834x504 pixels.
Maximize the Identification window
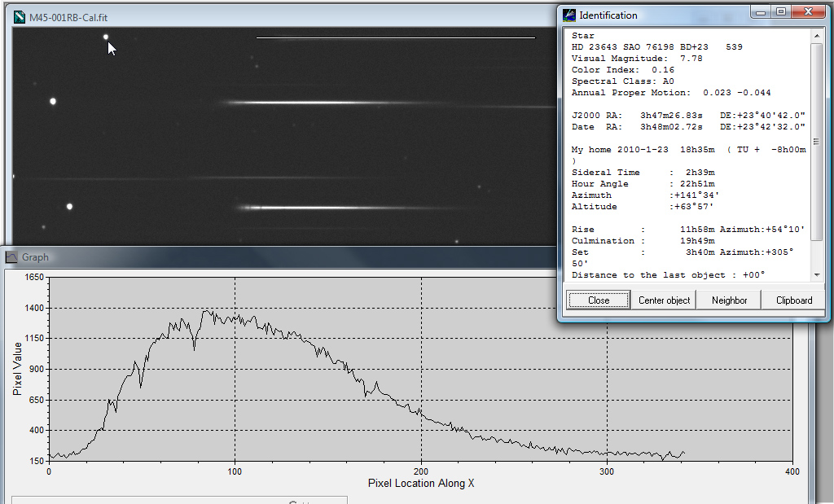coord(781,11)
